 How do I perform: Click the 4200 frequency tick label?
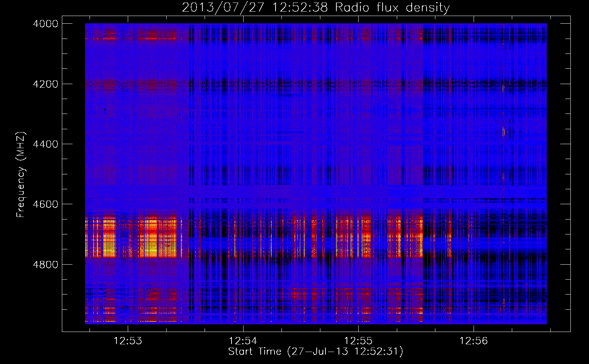46,84
